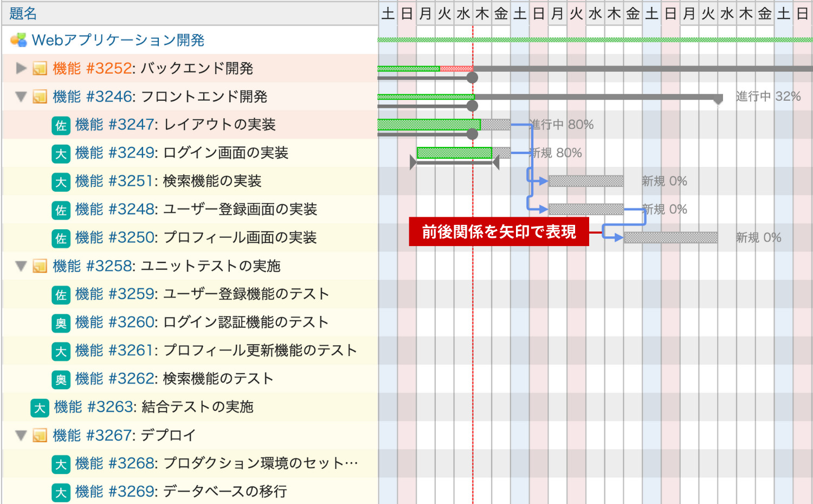Click the 大 avatar on #3261
Screen dimensions: 813x504
[x=61, y=351]
